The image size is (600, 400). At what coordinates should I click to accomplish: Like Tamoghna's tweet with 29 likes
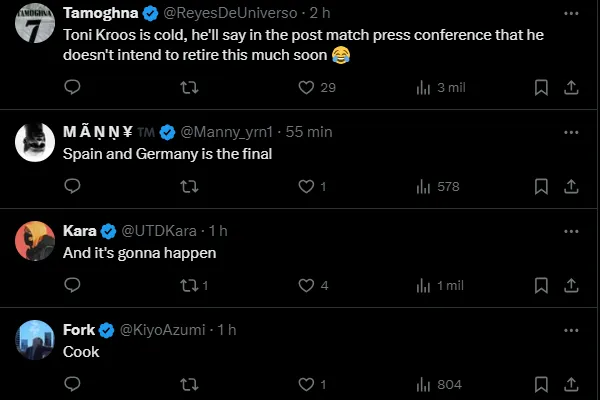point(307,88)
